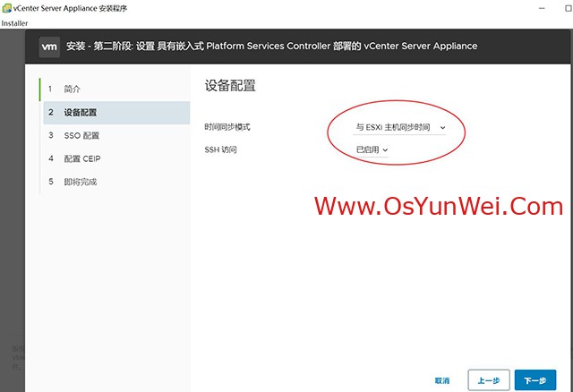Maximize the installer window
This screenshot has height=392, width=573.
pos(569,8)
